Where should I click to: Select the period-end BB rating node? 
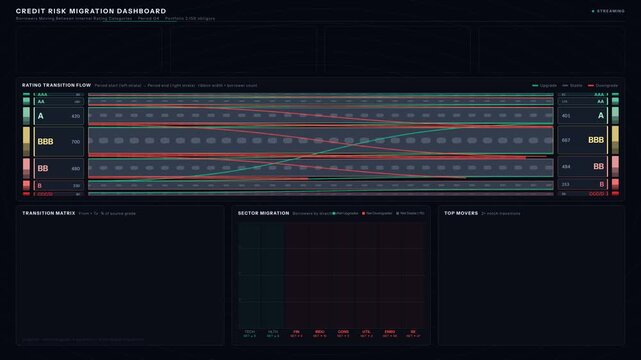click(x=583, y=166)
